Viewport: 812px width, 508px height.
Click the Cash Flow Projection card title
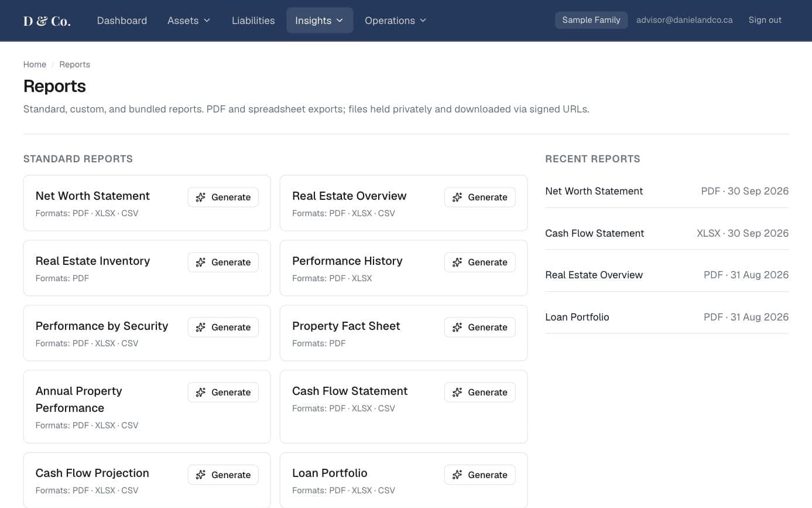coord(92,473)
